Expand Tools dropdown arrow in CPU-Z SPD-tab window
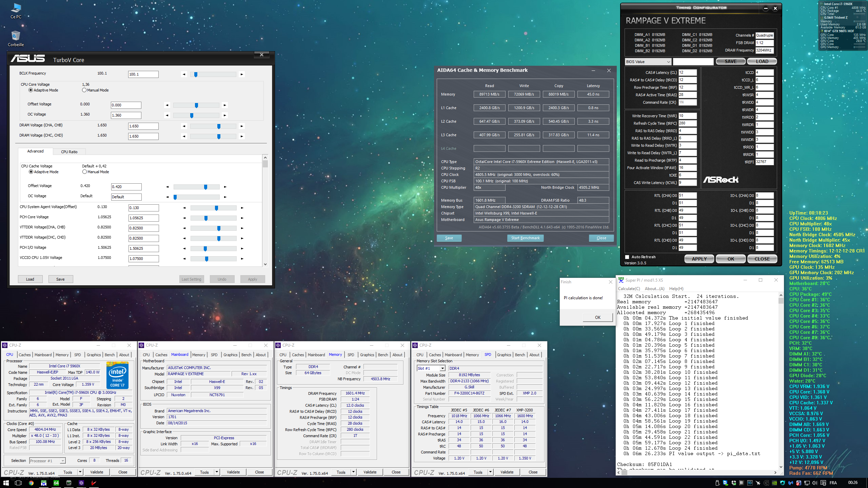Viewport: 868px width, 488px height. pyautogui.click(x=491, y=472)
